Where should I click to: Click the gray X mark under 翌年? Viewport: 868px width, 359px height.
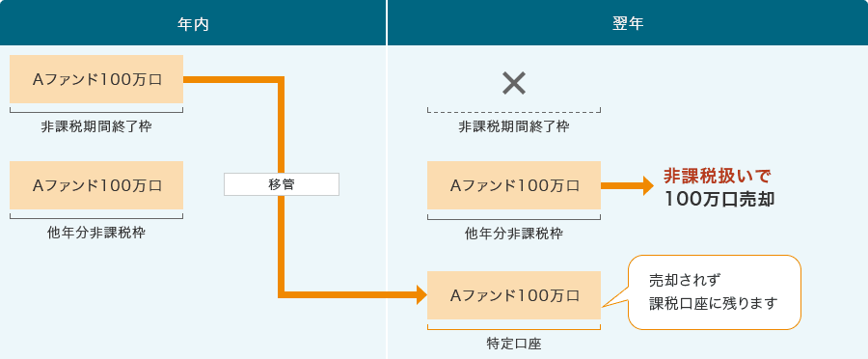tap(514, 84)
